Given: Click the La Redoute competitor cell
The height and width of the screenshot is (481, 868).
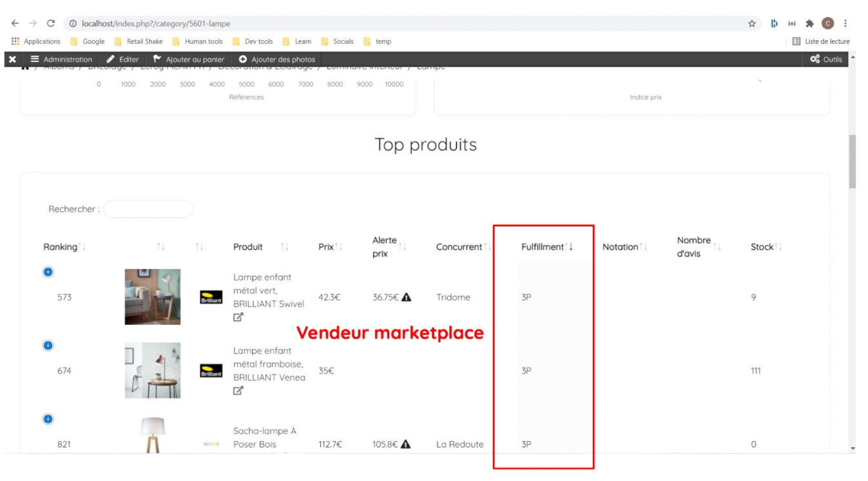Looking at the screenshot, I should pos(460,444).
